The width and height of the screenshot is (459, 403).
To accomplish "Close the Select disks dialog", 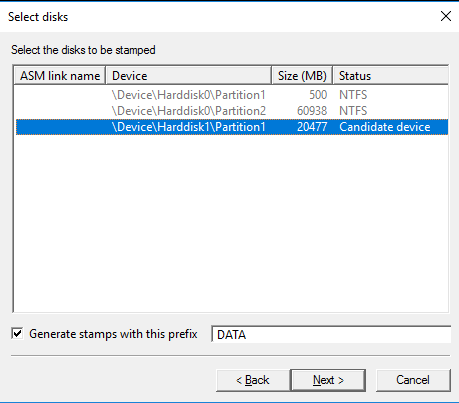I will 446,16.
